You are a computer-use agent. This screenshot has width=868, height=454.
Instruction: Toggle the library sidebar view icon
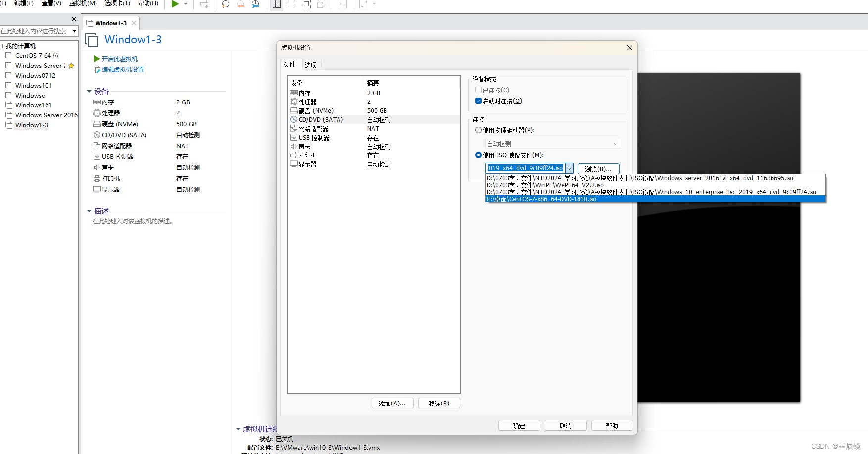[x=277, y=4]
